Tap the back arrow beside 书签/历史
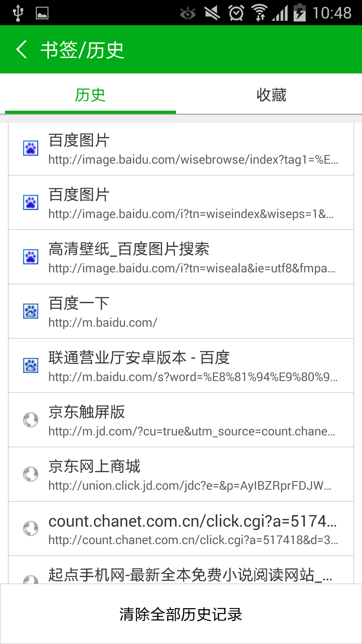Screen dimensions: 362x644 [x=22, y=49]
